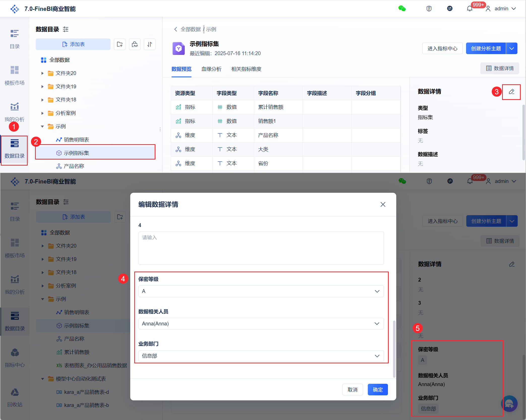Click the 确定 button in dialog
Image resolution: width=526 pixels, height=420 pixels.
click(x=378, y=390)
